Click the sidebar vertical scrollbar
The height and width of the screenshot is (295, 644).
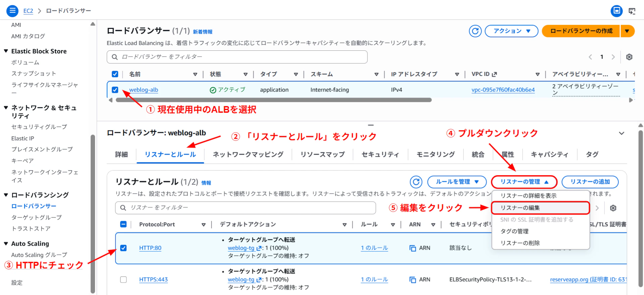93,214
